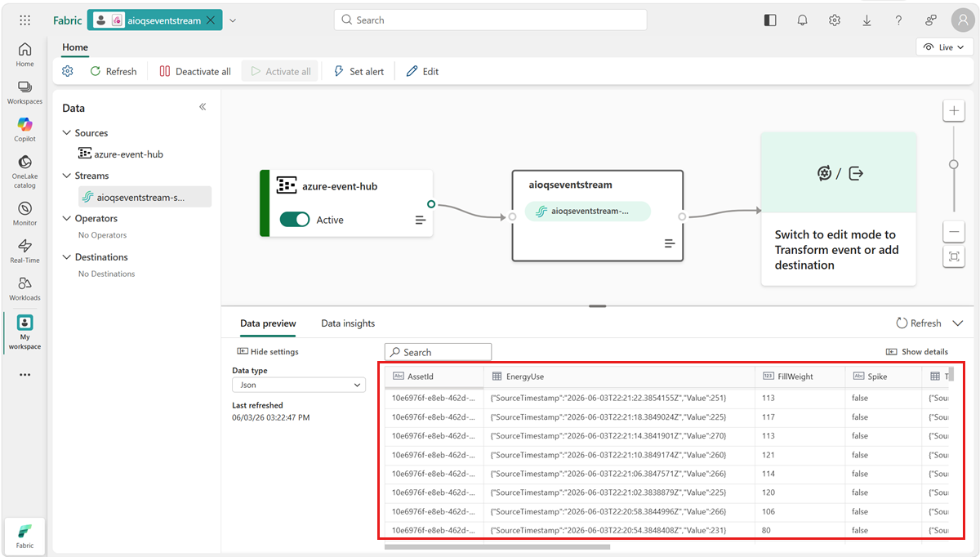Collapse the Streams section
Viewport: 980px width, 557px height.
[x=67, y=176]
